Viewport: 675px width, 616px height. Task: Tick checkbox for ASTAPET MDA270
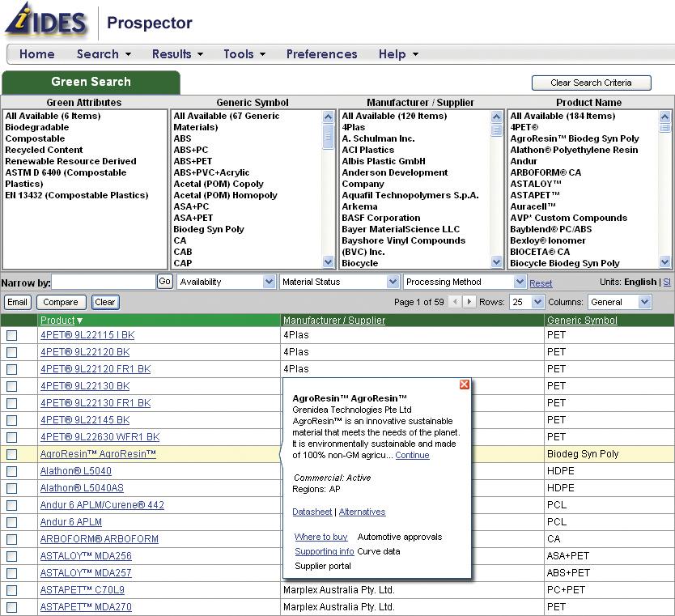11,607
